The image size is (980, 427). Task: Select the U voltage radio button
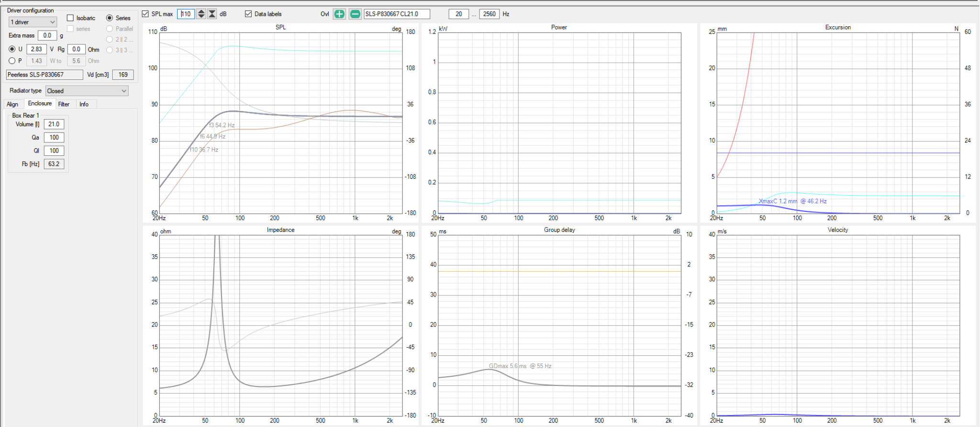12,49
